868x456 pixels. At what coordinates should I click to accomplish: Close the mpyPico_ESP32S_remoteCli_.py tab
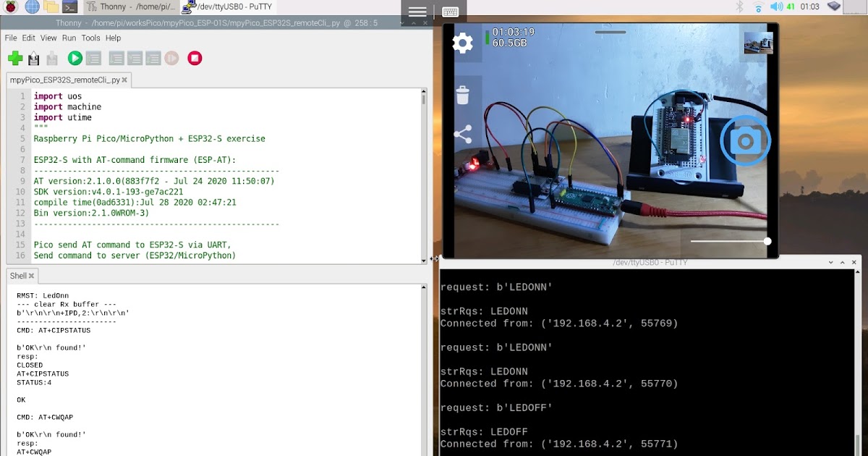point(124,80)
